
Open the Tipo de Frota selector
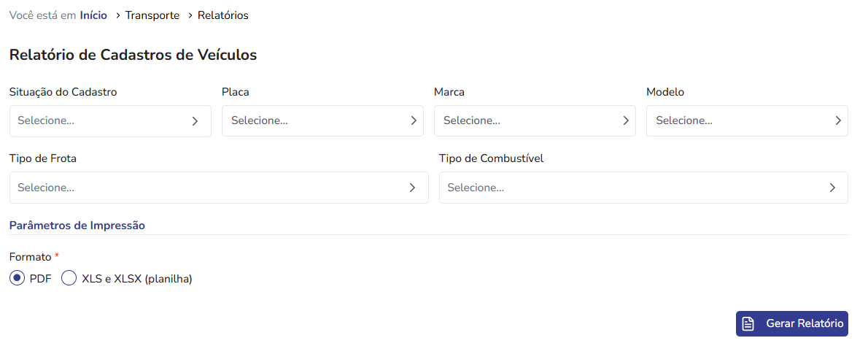pos(220,188)
